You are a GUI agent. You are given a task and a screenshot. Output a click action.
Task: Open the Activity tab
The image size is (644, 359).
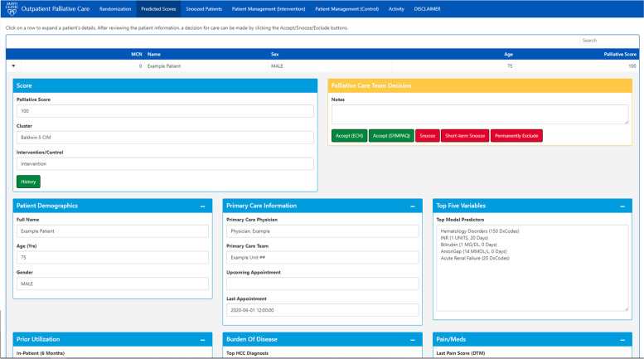pos(396,9)
